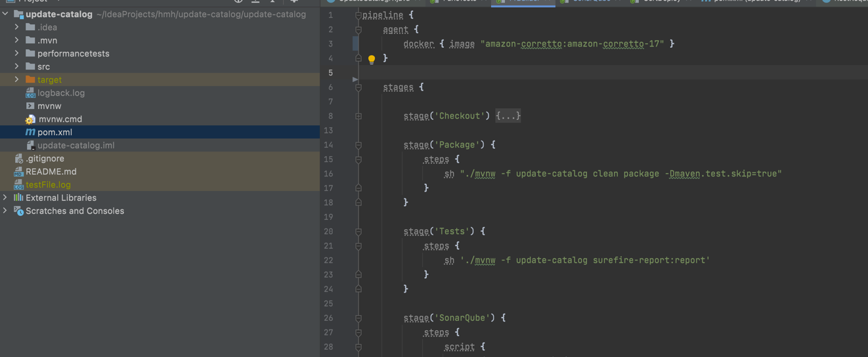Expand Scratches and Consoles chevron
Viewport: 868px width, 357px height.
[6, 211]
